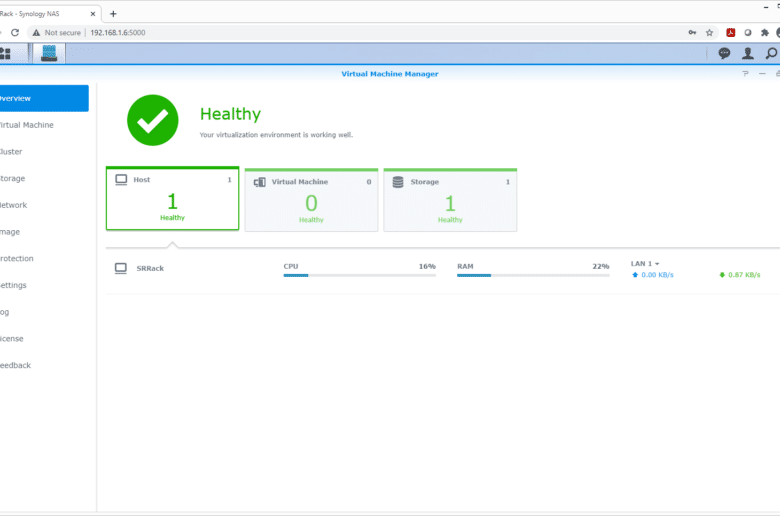Click the 16% CPU value
This screenshot has width=780, height=516.
427,266
